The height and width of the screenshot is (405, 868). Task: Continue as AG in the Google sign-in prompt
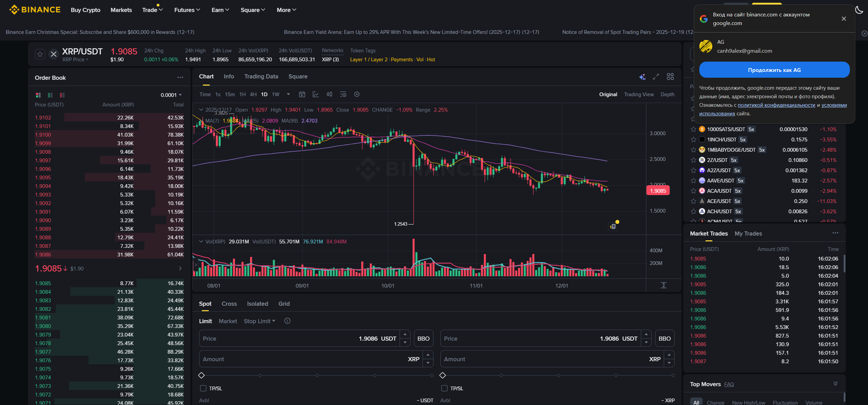click(x=774, y=70)
